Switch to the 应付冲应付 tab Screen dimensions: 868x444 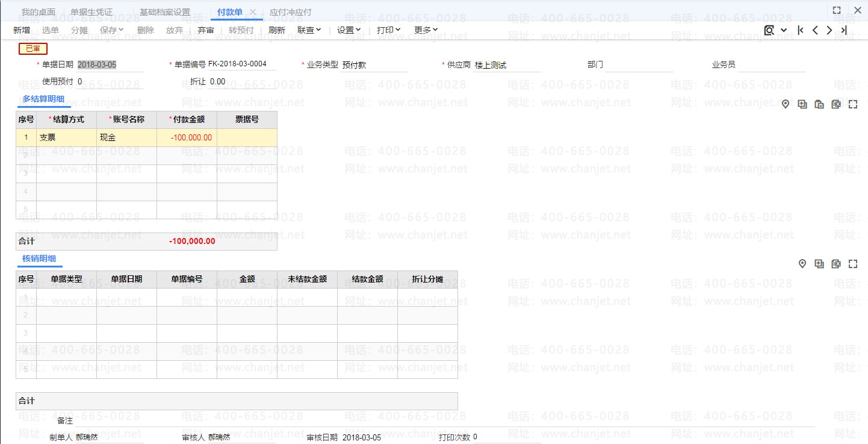(x=291, y=12)
